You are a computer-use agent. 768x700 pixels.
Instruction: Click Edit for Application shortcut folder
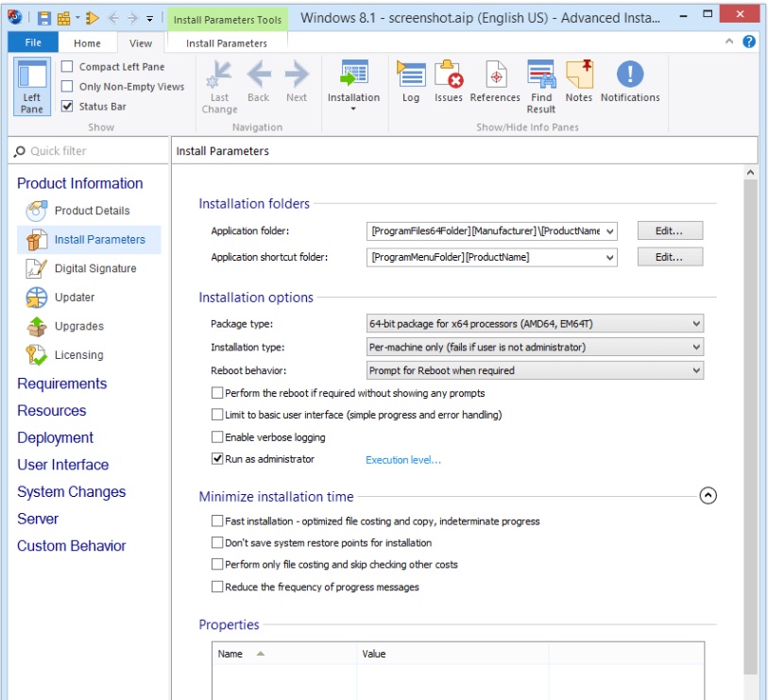click(670, 257)
